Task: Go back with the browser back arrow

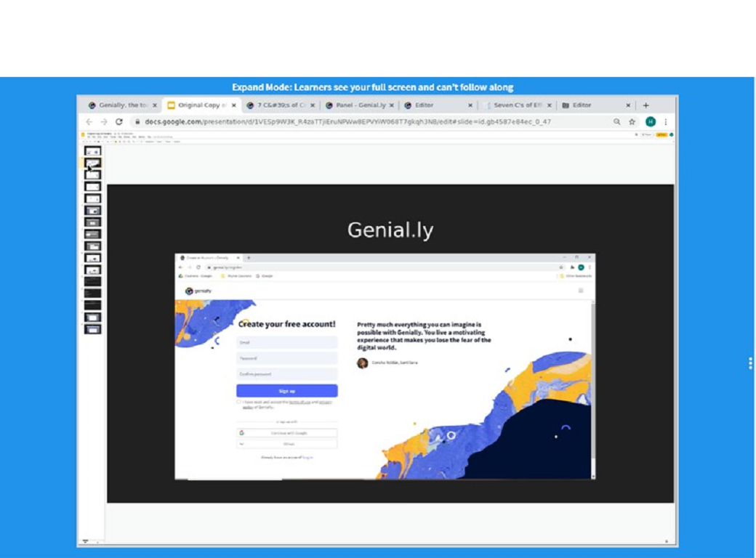Action: pos(89,122)
